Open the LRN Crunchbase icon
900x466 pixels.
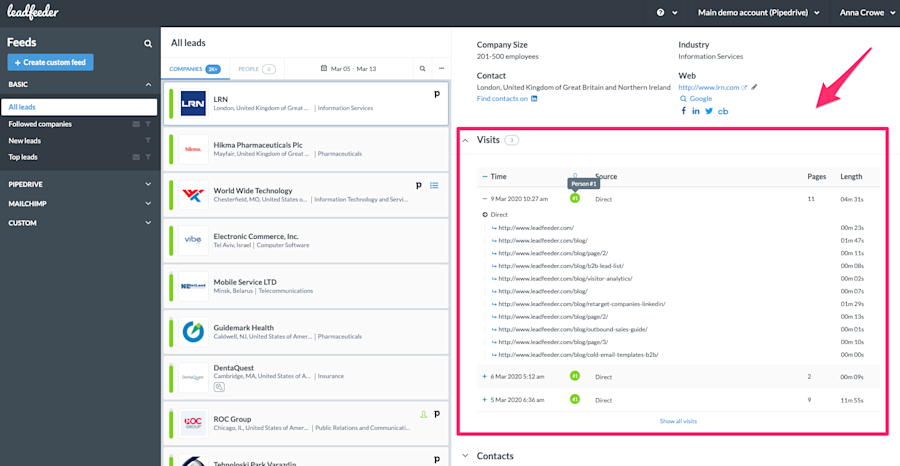point(723,111)
